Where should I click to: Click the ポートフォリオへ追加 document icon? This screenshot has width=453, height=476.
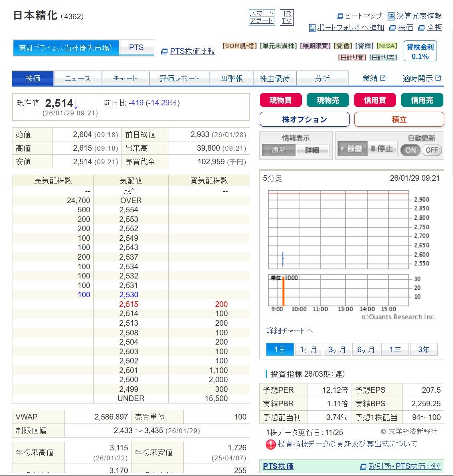pos(312,28)
